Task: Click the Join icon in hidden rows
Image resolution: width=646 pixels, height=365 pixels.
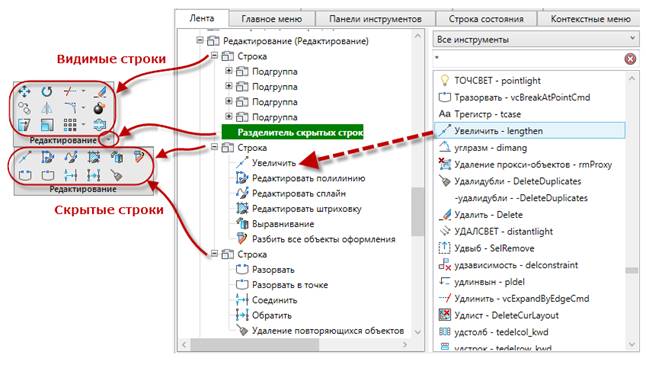Action: [71, 175]
